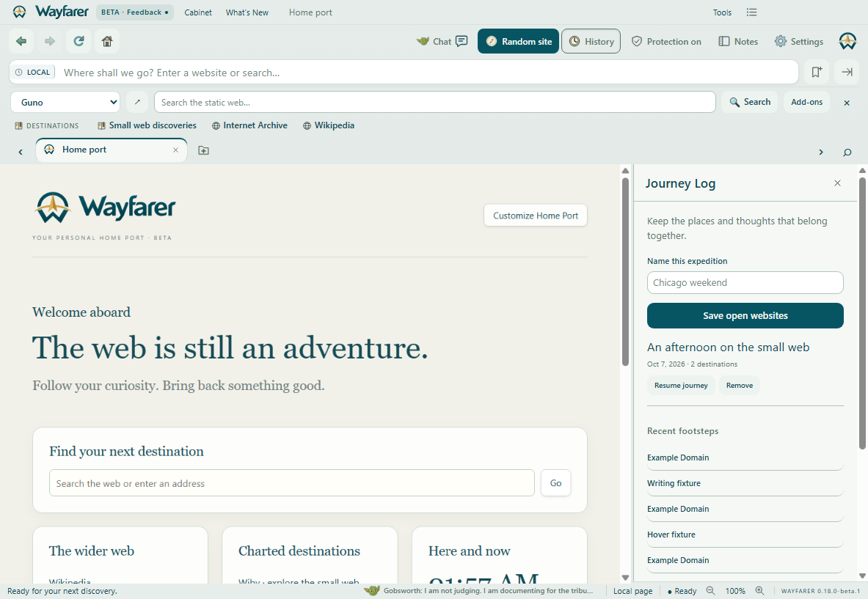Open DESTINATIONS bookmarks folder
868x599 pixels.
coord(46,125)
